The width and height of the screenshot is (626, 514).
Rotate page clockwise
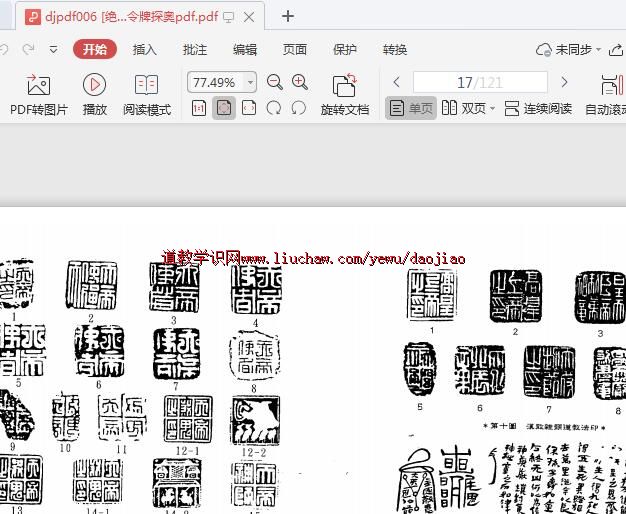[273, 108]
